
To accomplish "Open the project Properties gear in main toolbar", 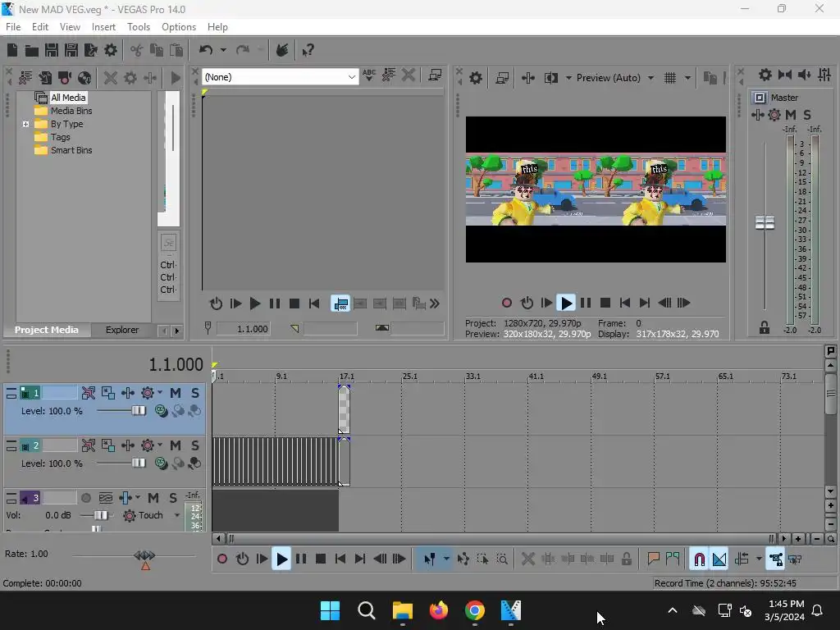I will pos(111,50).
